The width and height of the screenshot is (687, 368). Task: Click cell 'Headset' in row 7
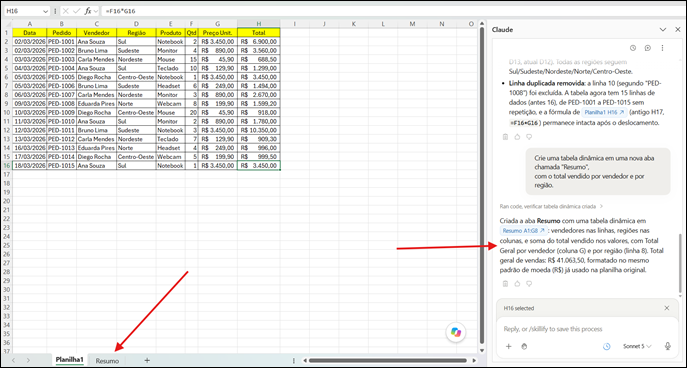point(170,86)
